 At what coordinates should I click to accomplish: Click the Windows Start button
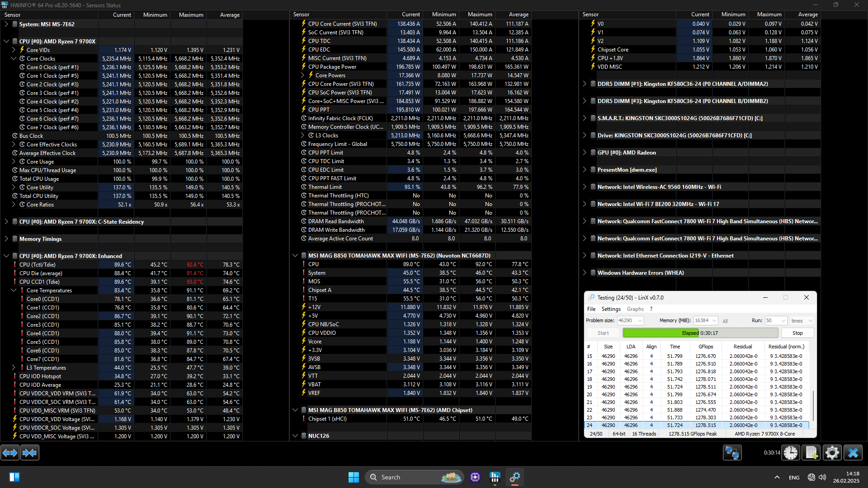pos(354,477)
